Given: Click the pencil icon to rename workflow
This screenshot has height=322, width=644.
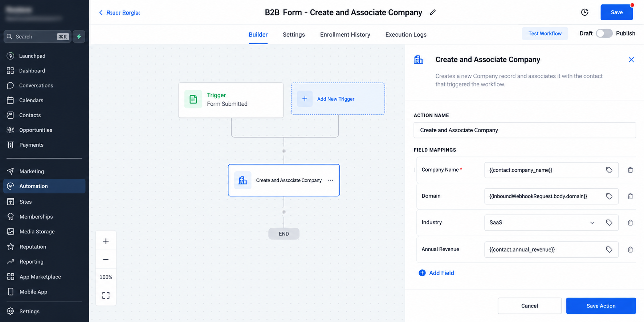Looking at the screenshot, I should coord(432,13).
